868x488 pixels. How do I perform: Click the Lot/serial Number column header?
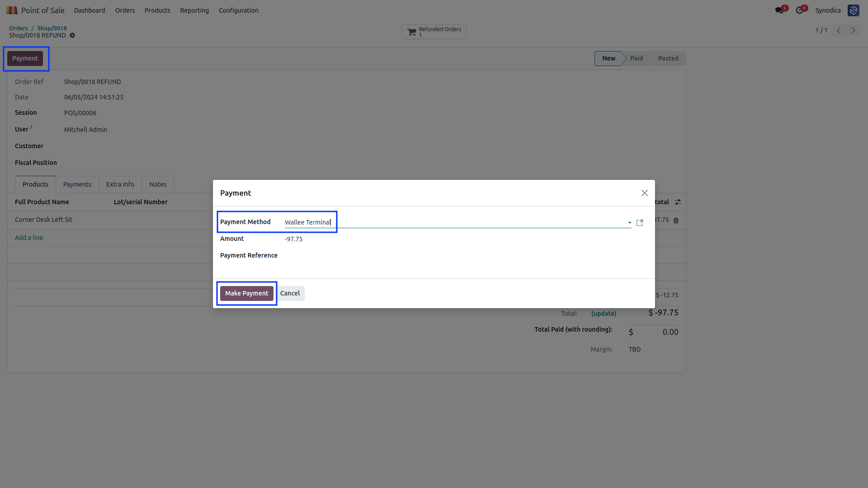click(x=141, y=202)
